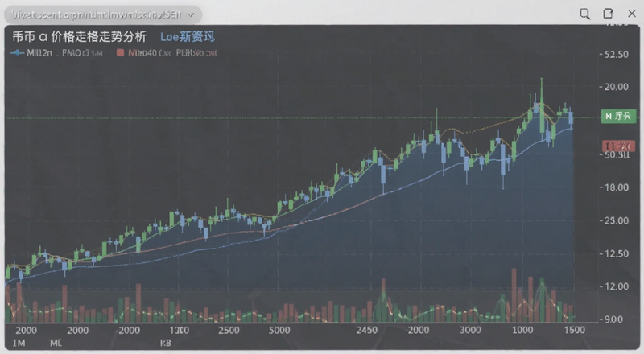Viewport: 644px width, 354px height.
Task: Click the red square legend swatch
Action: (x=120, y=52)
